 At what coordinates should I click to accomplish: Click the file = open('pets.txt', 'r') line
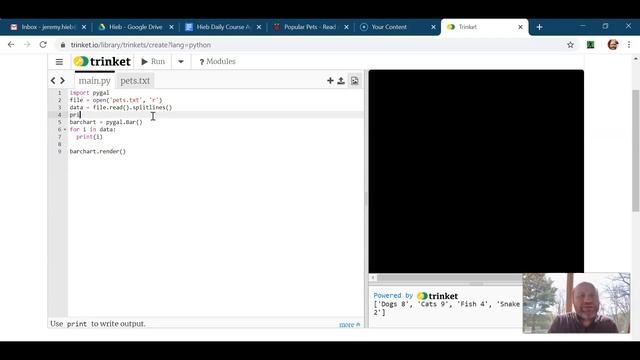(116, 100)
